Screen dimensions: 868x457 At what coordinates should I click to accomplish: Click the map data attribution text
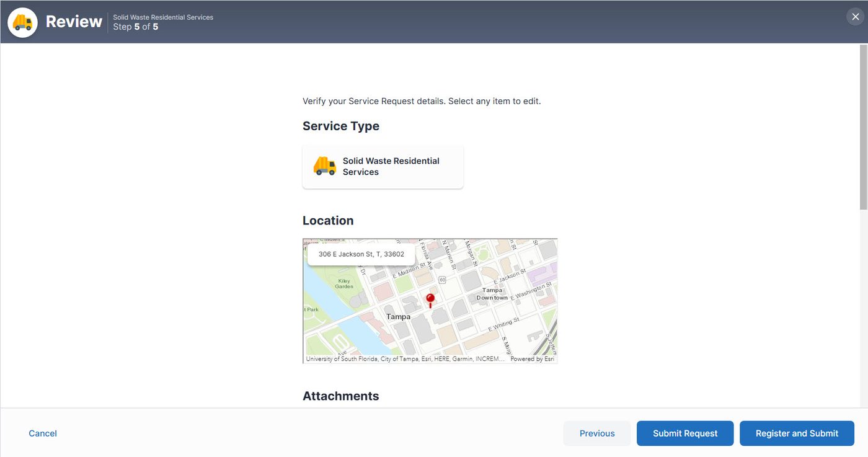[x=405, y=359]
